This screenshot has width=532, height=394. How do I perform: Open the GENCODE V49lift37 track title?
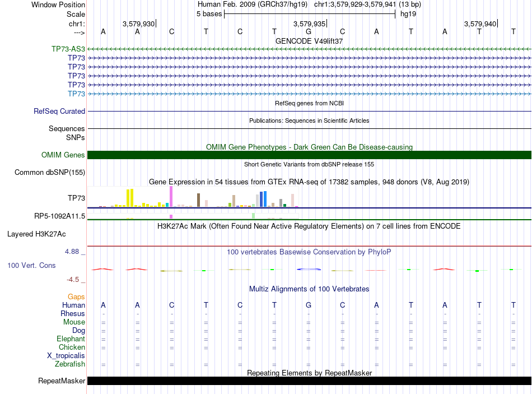pos(309,41)
